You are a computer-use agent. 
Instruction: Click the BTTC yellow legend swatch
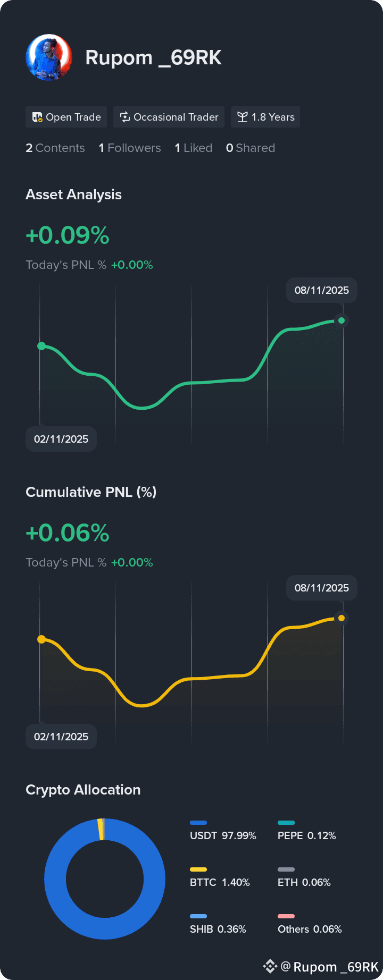[198, 869]
